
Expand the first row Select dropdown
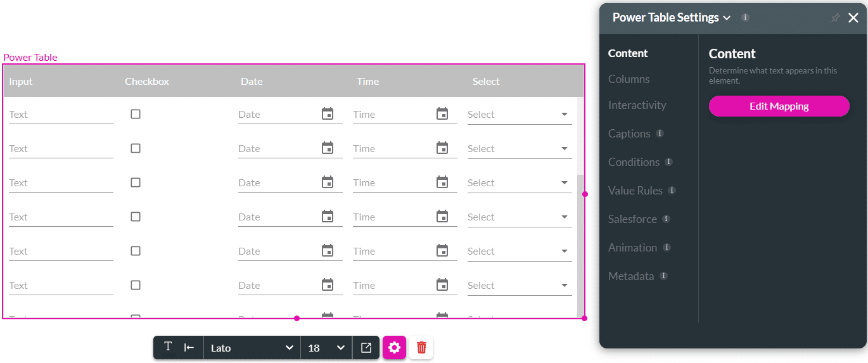564,115
